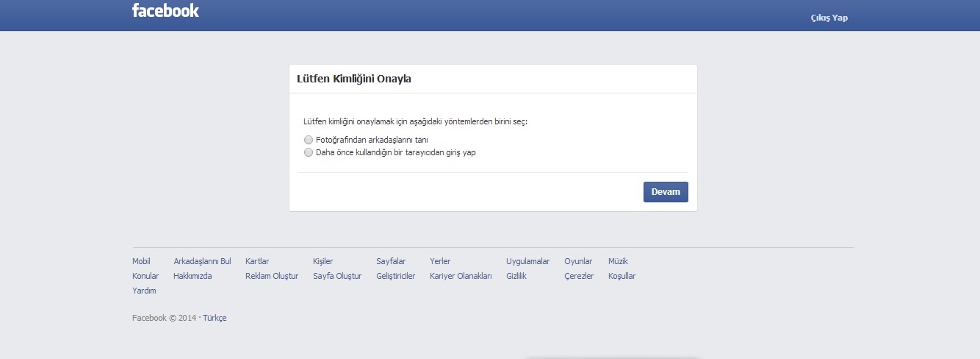Open the Kişiler footer link

pyautogui.click(x=323, y=261)
